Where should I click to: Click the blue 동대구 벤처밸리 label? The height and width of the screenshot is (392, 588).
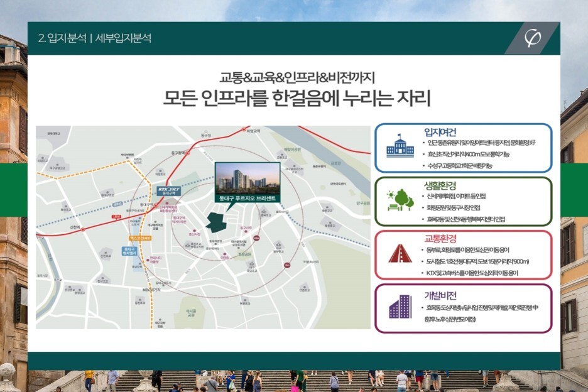point(129,251)
